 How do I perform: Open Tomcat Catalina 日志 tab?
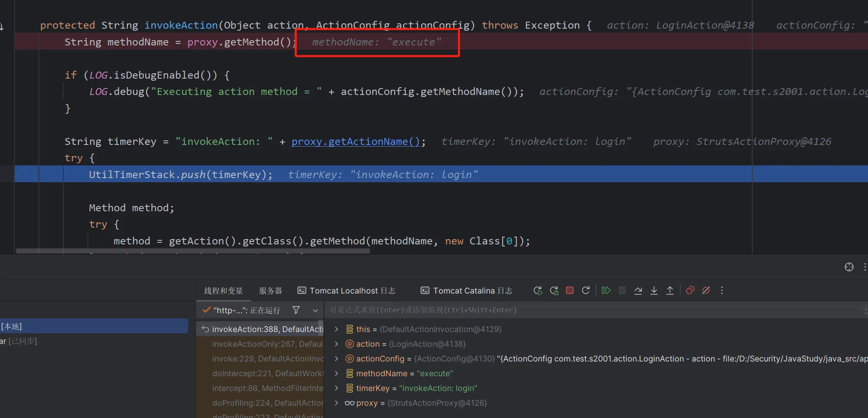tap(466, 291)
